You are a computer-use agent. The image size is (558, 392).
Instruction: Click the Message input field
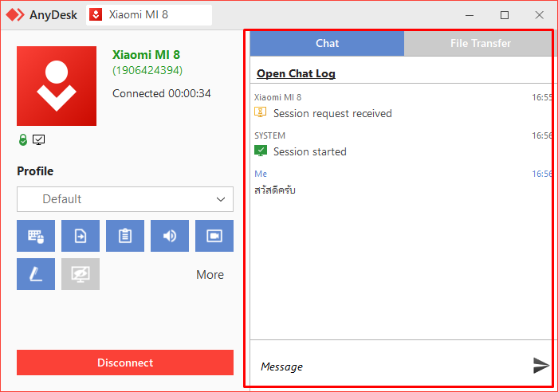(390, 367)
